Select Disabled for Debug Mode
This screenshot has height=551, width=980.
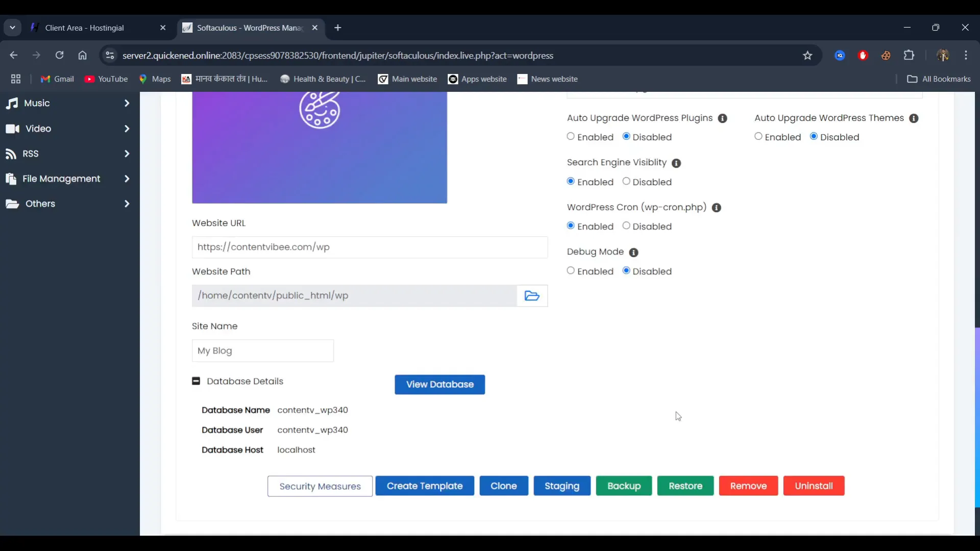click(x=626, y=271)
